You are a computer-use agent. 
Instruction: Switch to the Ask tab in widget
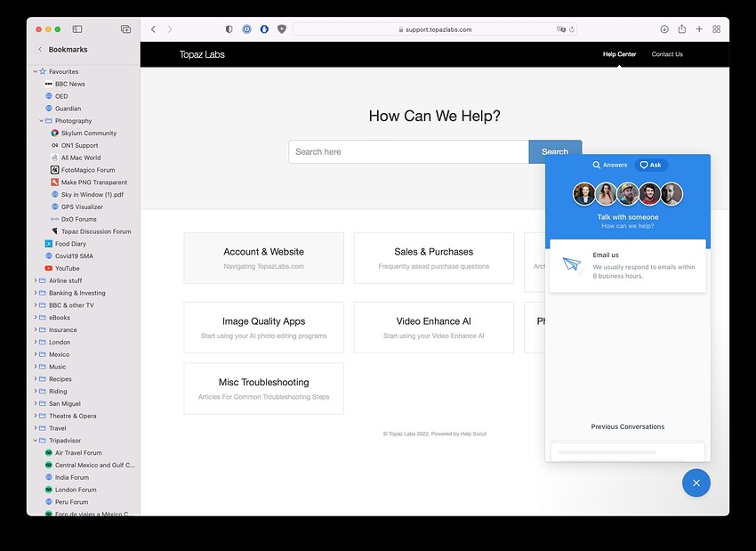pos(651,165)
